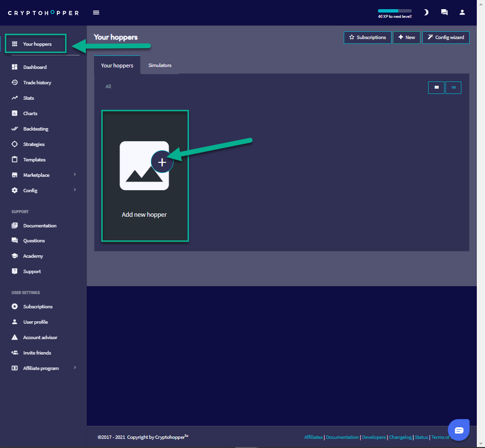Image resolution: width=485 pixels, height=448 pixels.
Task: Open the live chat support bubble
Action: (458, 430)
